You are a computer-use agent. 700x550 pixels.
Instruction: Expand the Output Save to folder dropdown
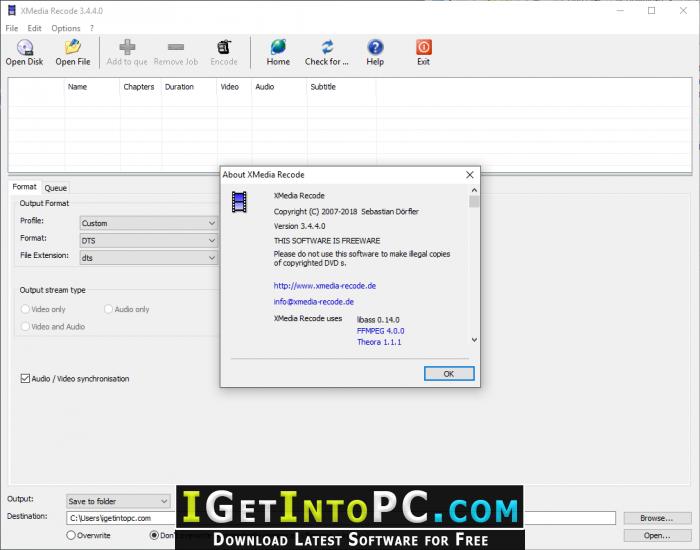tap(118, 501)
